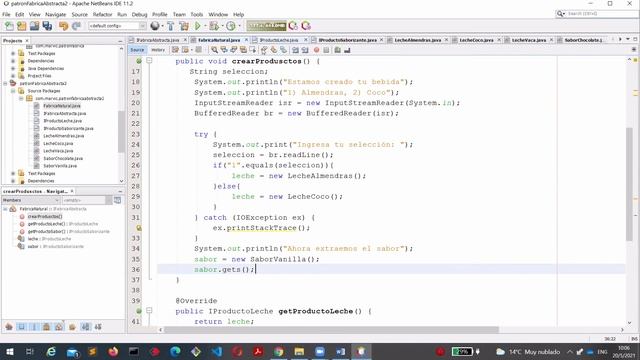
Task: Click the Build Project hammer icon
Action: (171, 26)
